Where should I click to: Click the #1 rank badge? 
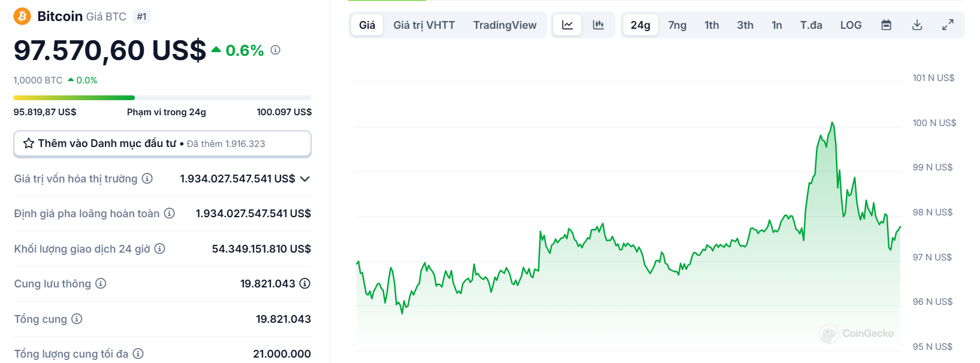coord(141,17)
